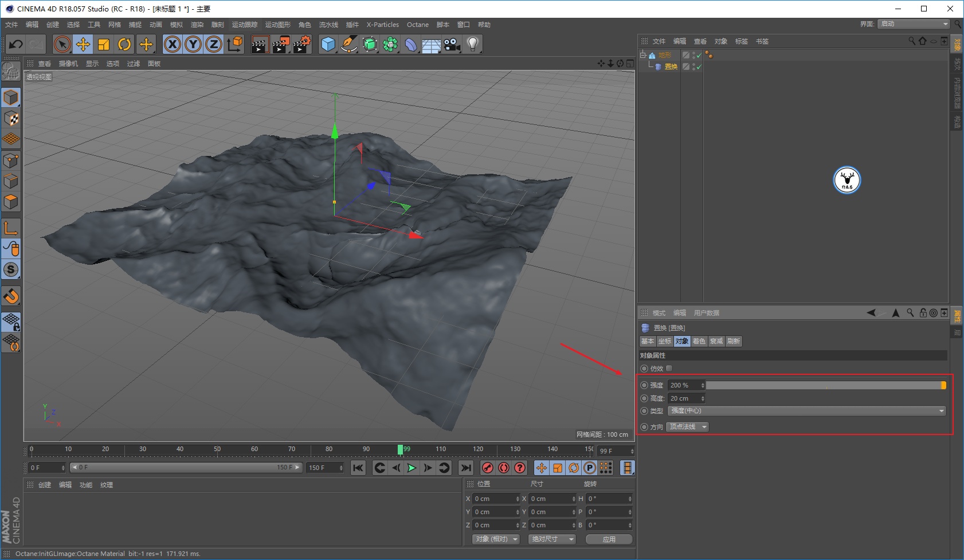Image resolution: width=964 pixels, height=560 pixels.
Task: Activate the Move tool in top toolbar
Action: coord(83,44)
